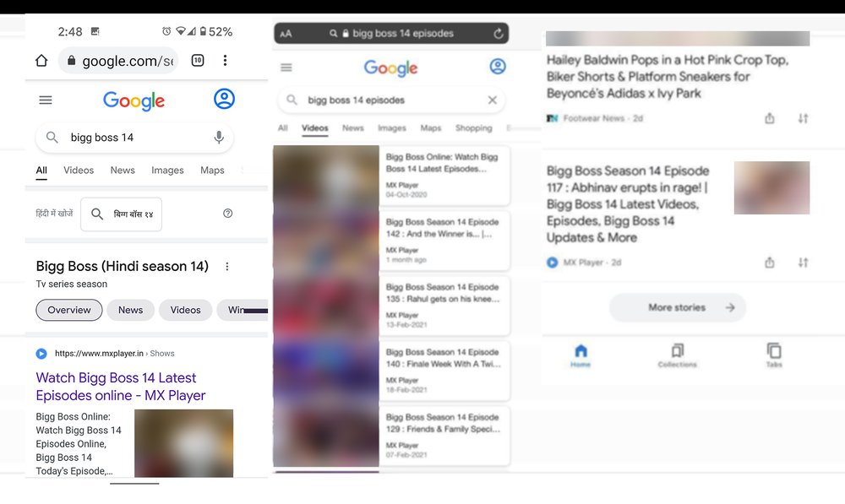Click thumbnail of Episode 117 story
The image size is (845, 504).
771,188
